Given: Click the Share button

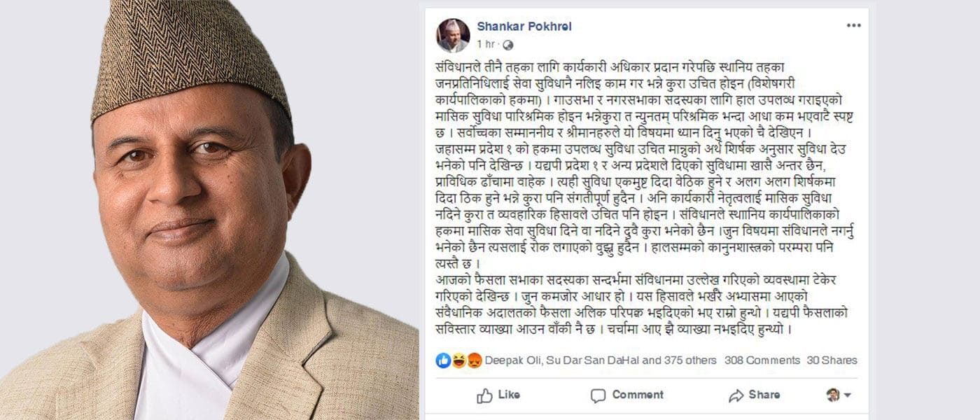Looking at the screenshot, I should [x=754, y=395].
